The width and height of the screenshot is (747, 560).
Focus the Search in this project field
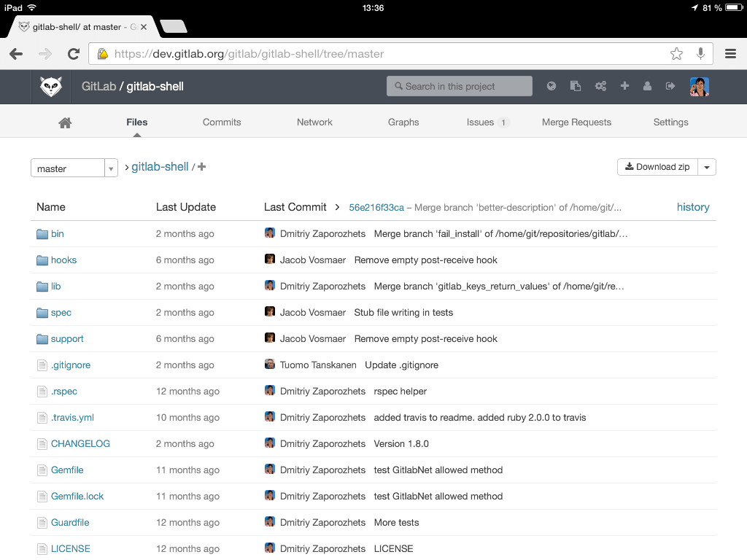coord(460,86)
